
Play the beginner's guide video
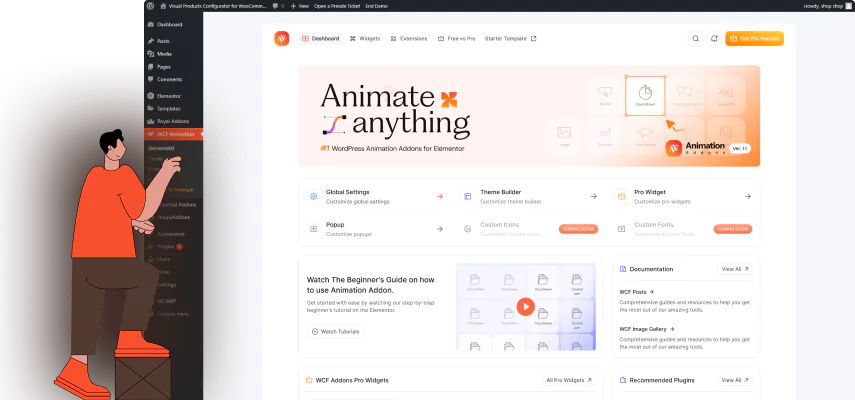(x=526, y=307)
